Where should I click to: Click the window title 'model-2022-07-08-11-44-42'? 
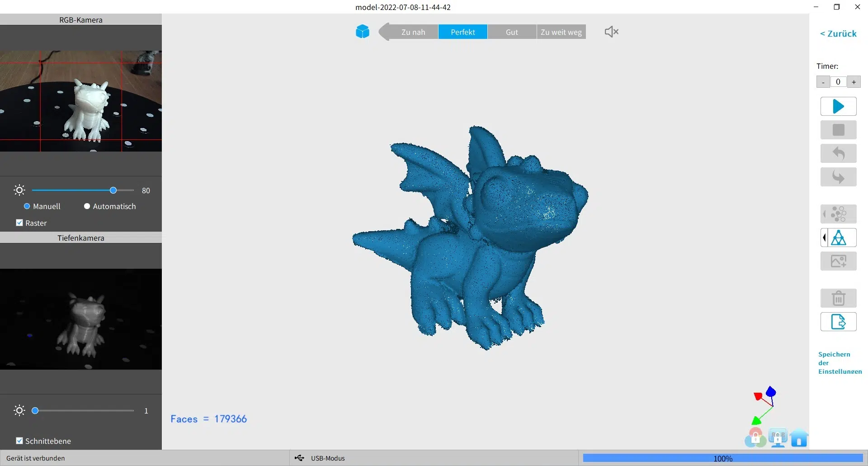point(403,7)
